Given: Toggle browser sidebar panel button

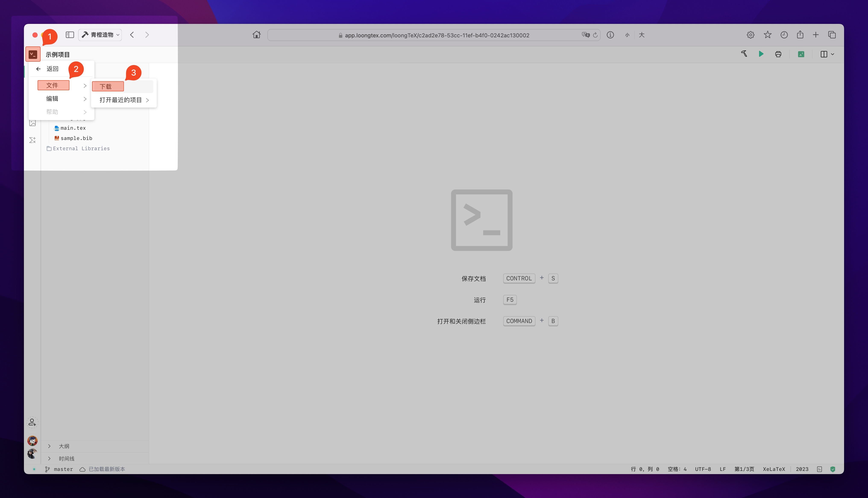Looking at the screenshot, I should [70, 35].
